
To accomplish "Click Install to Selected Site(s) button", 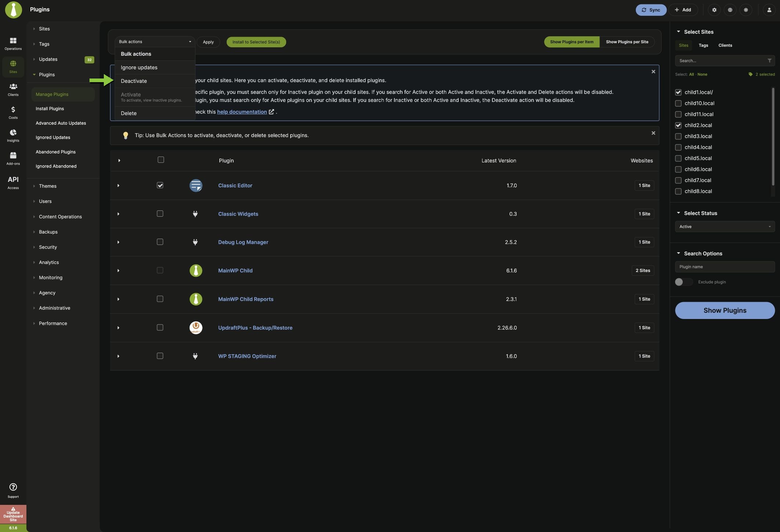I will tap(256, 42).
